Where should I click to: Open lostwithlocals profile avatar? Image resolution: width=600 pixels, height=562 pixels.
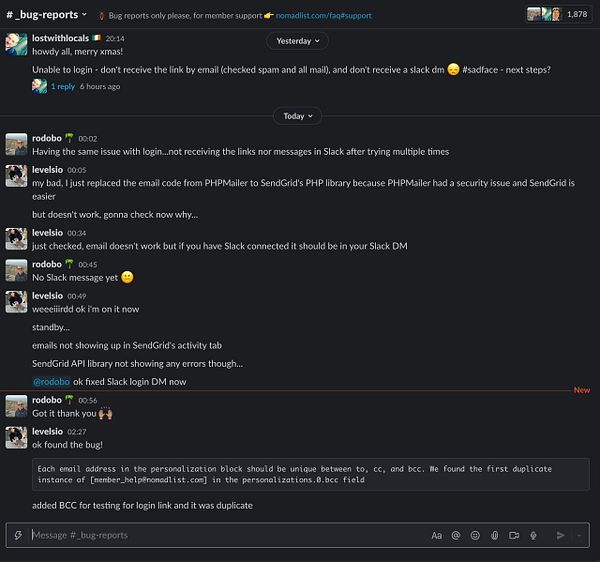pos(16,46)
